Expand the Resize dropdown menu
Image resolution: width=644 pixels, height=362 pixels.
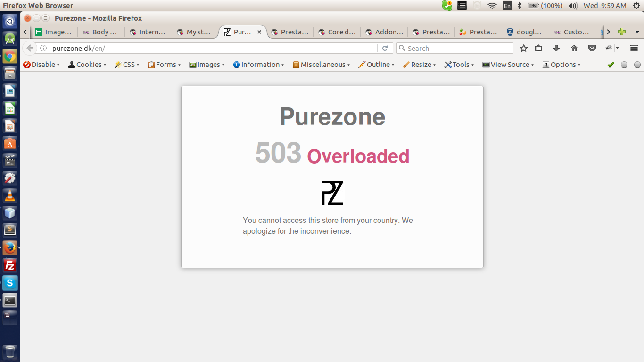coord(419,65)
